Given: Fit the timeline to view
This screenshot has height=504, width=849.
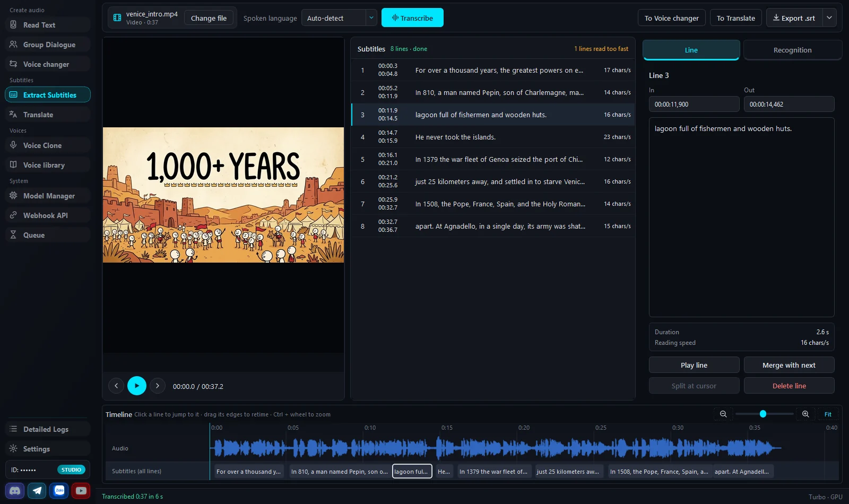Looking at the screenshot, I should point(828,414).
